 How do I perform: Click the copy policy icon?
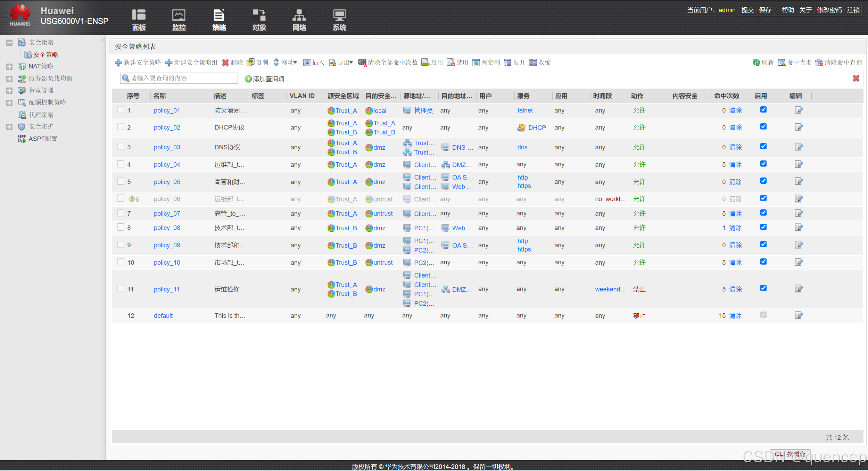coord(250,63)
